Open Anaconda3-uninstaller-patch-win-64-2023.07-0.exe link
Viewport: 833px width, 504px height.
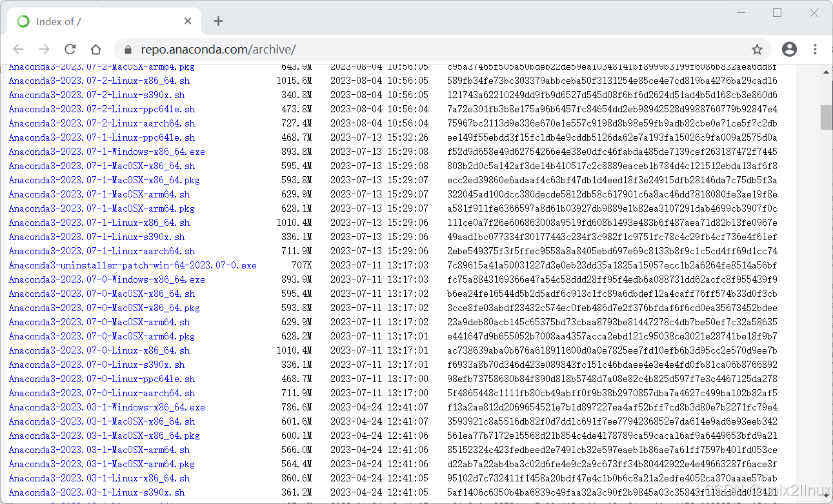[133, 265]
